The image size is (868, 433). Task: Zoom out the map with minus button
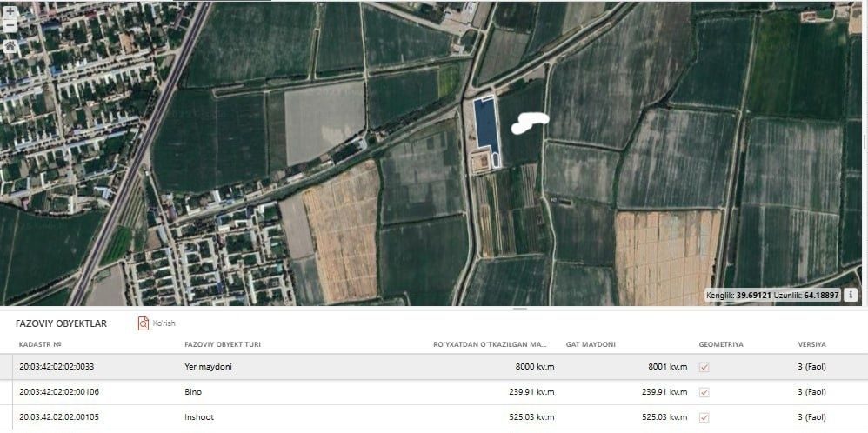click(10, 26)
